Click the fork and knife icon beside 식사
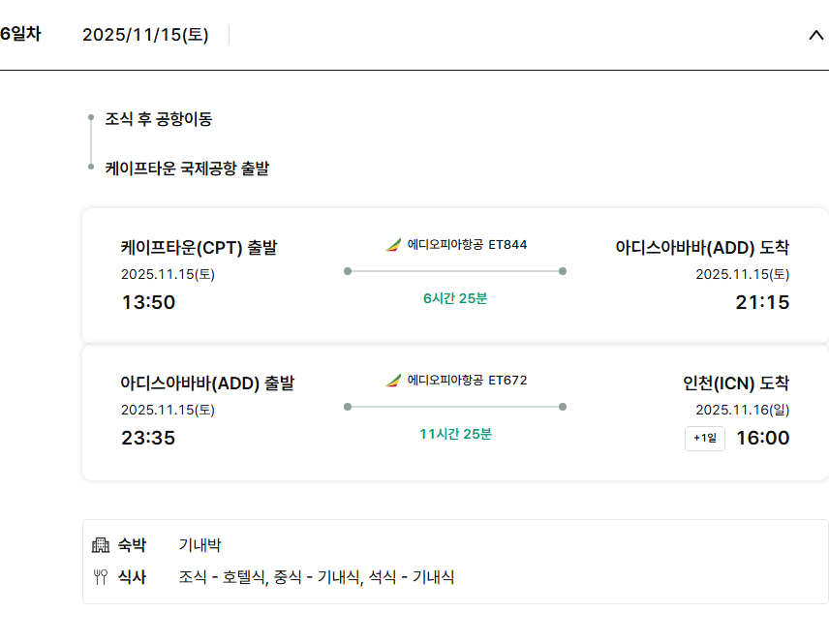This screenshot has width=829, height=644. click(x=101, y=578)
